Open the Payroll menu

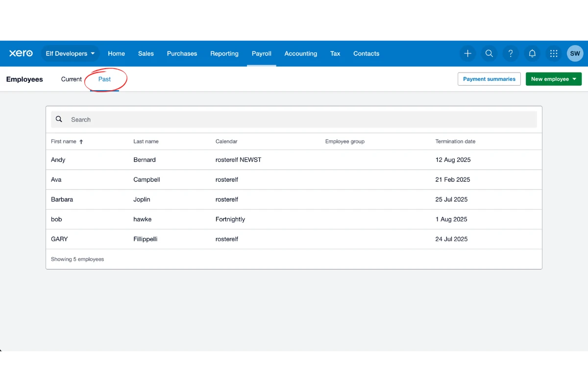(262, 53)
